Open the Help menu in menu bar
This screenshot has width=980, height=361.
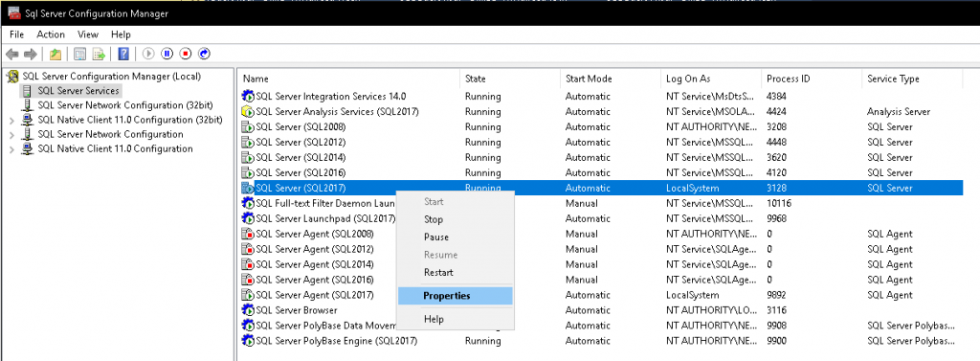(121, 34)
